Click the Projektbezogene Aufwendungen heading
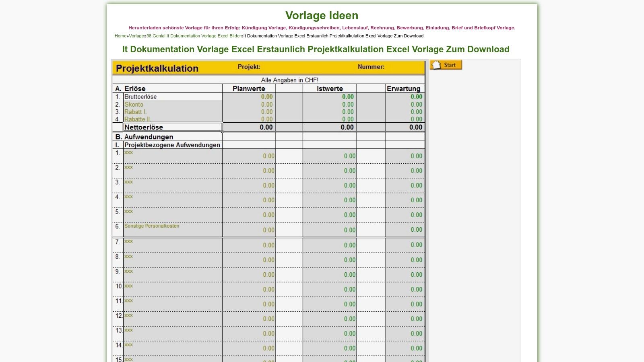The height and width of the screenshot is (362, 644). 172,145
